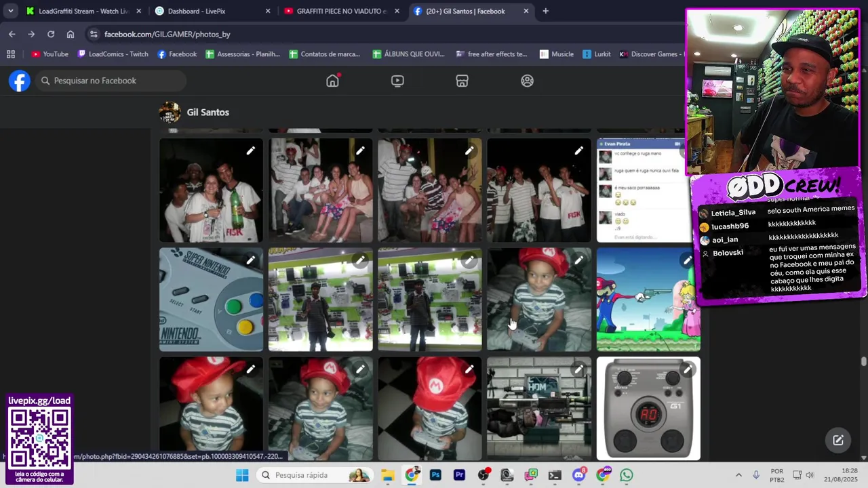Launch File Explorer from the taskbar
This screenshot has width=868, height=488.
[x=387, y=475]
